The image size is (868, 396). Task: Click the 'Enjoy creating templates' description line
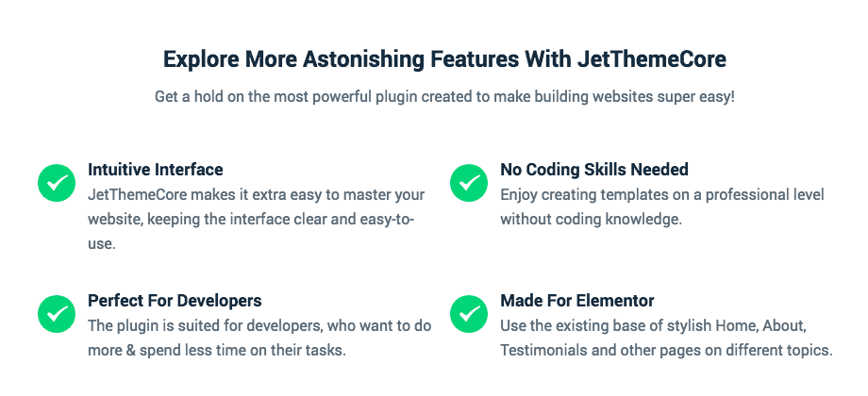pyautogui.click(x=662, y=194)
